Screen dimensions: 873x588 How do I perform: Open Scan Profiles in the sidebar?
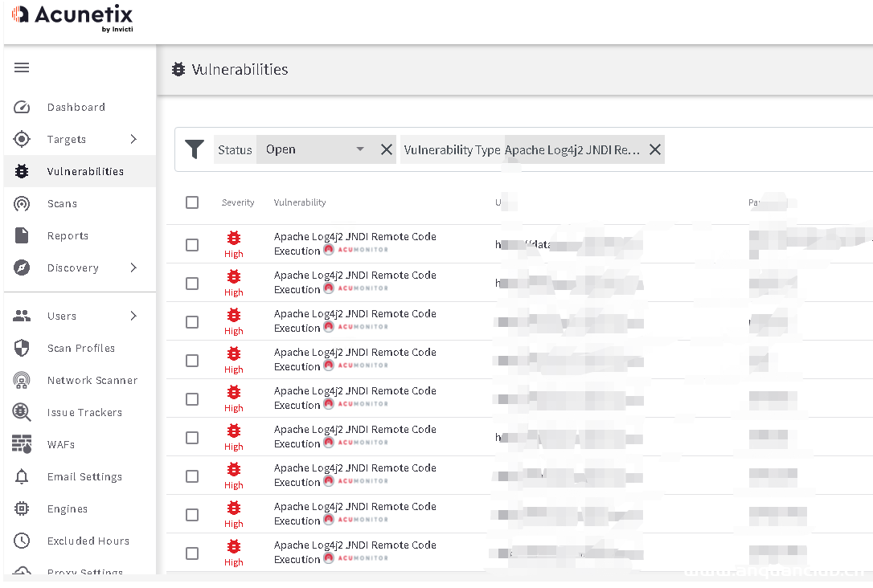pos(80,348)
